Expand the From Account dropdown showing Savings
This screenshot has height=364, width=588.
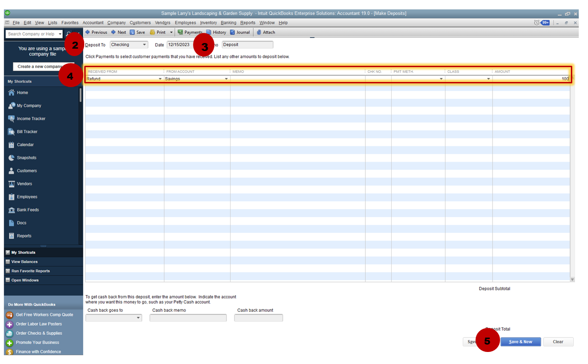[x=226, y=79]
